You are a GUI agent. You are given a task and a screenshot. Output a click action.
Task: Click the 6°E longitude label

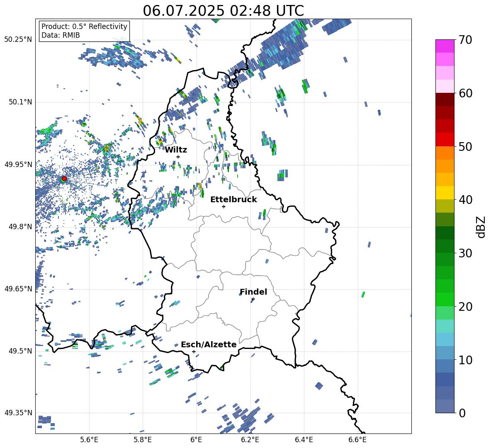coord(196,440)
